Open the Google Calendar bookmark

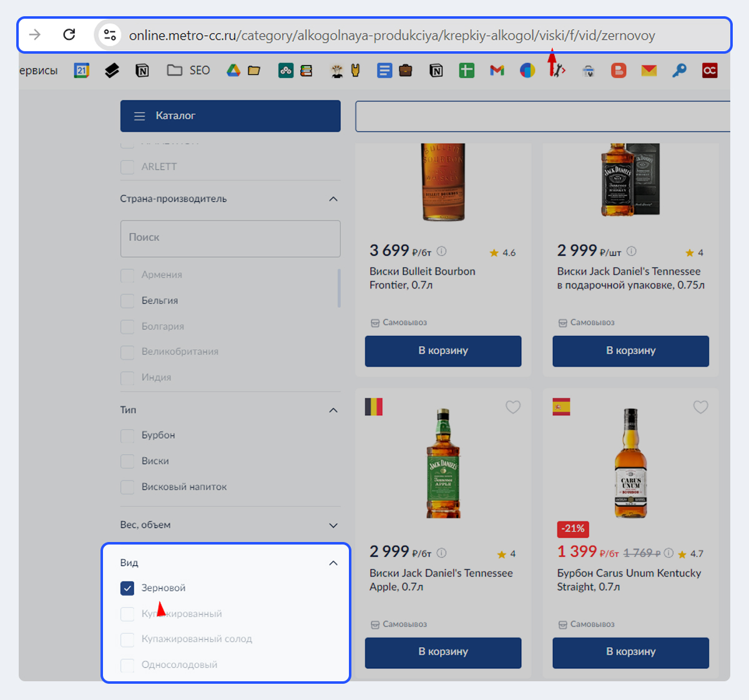82,71
